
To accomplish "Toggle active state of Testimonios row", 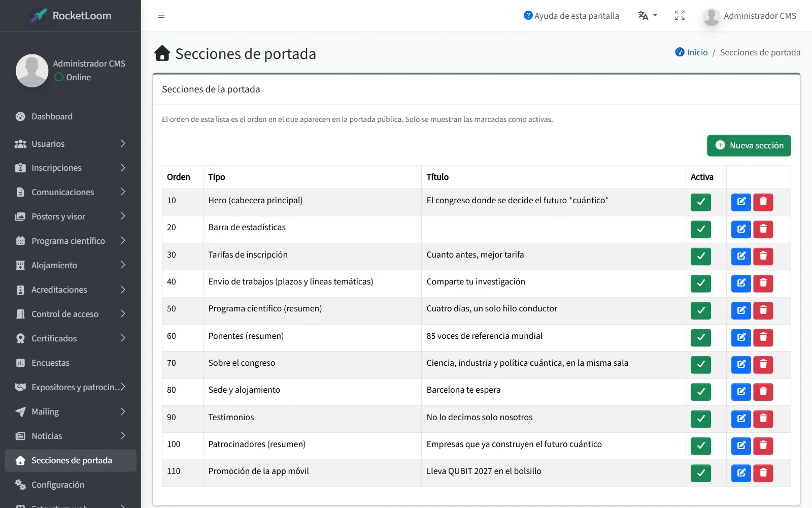I will [x=701, y=419].
